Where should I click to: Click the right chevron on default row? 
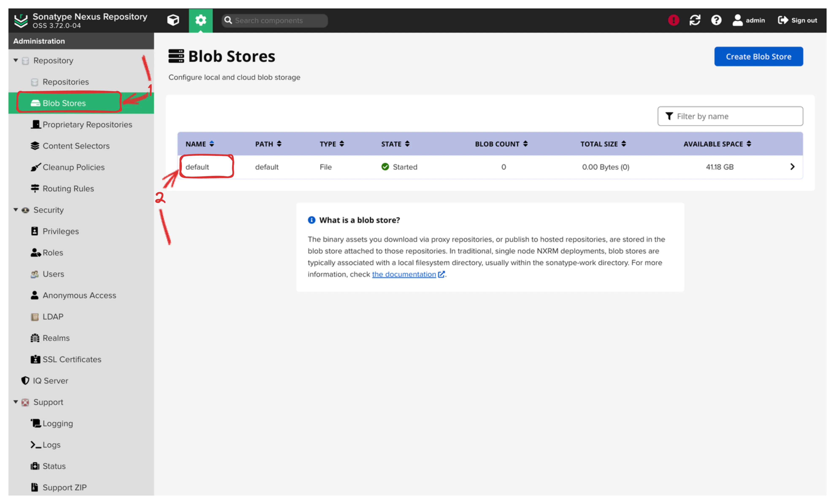pos(792,167)
